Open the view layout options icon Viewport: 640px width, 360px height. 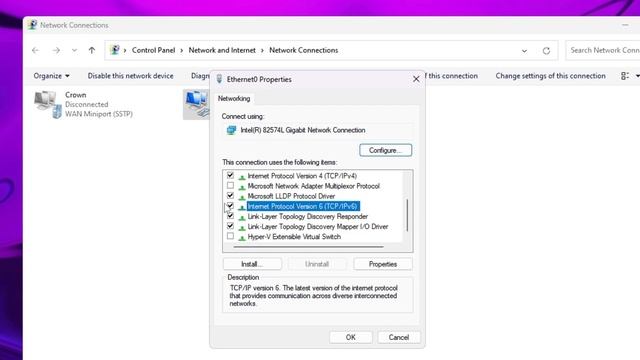[x=625, y=76]
